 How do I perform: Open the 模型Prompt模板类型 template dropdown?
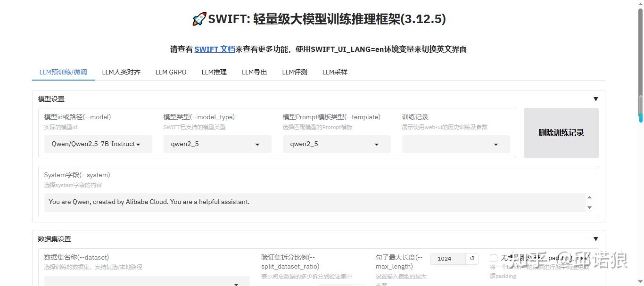pos(337,144)
